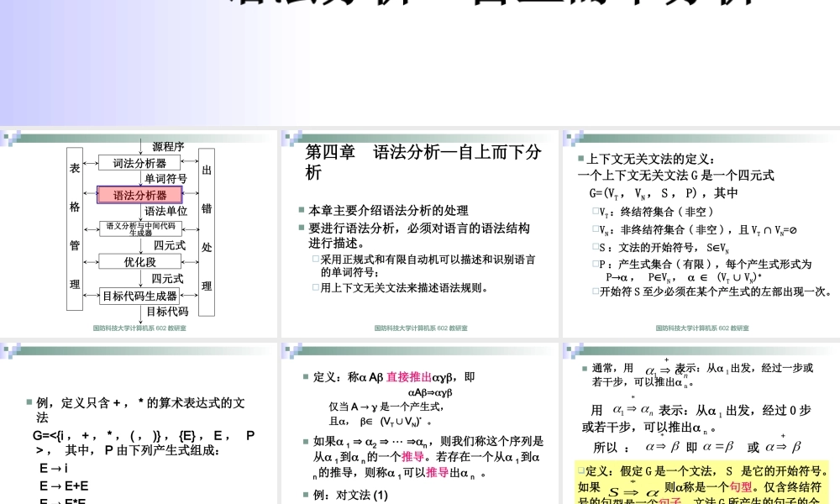Click the bullet 要进行语法分析，必须对语言的语法结构进行描述
This screenshot has height=504, width=840.
click(419, 236)
